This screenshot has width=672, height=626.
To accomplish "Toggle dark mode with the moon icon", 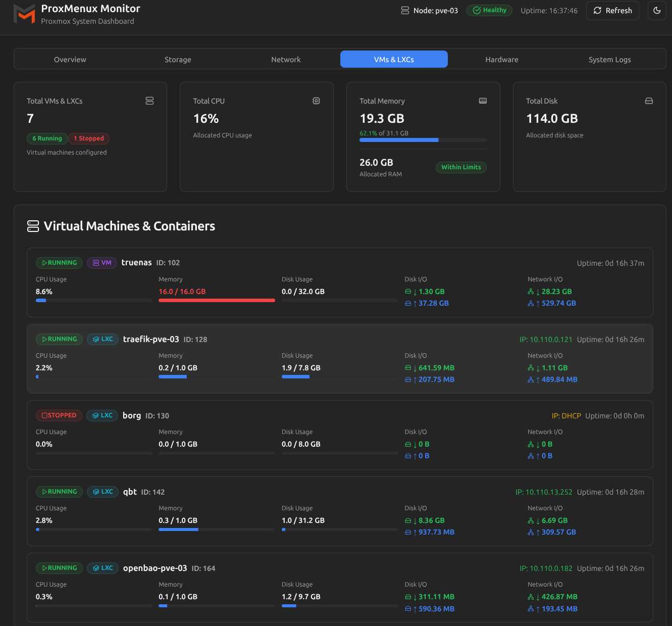I will point(657,11).
